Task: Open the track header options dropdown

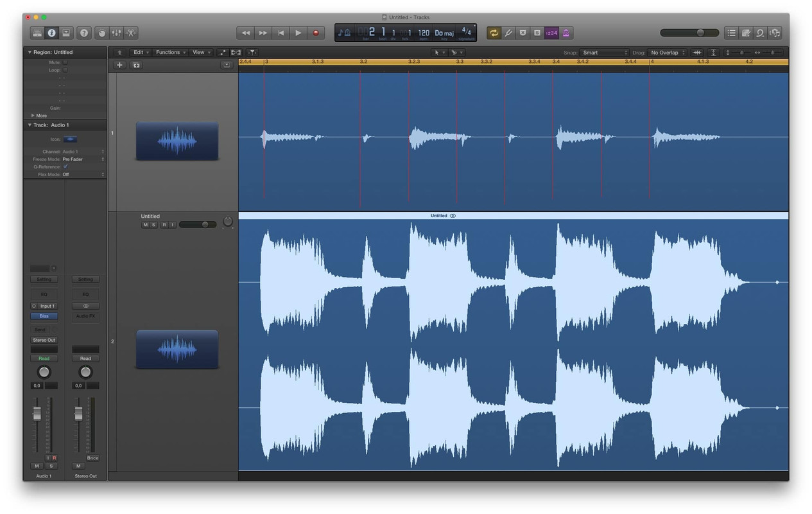Action: click(226, 65)
